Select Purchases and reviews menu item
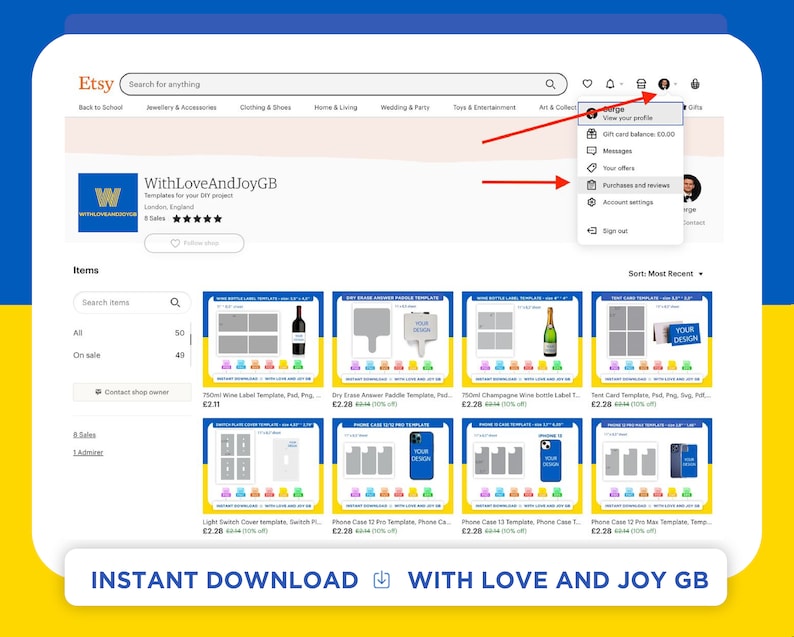The height and width of the screenshot is (637, 794). click(630, 185)
